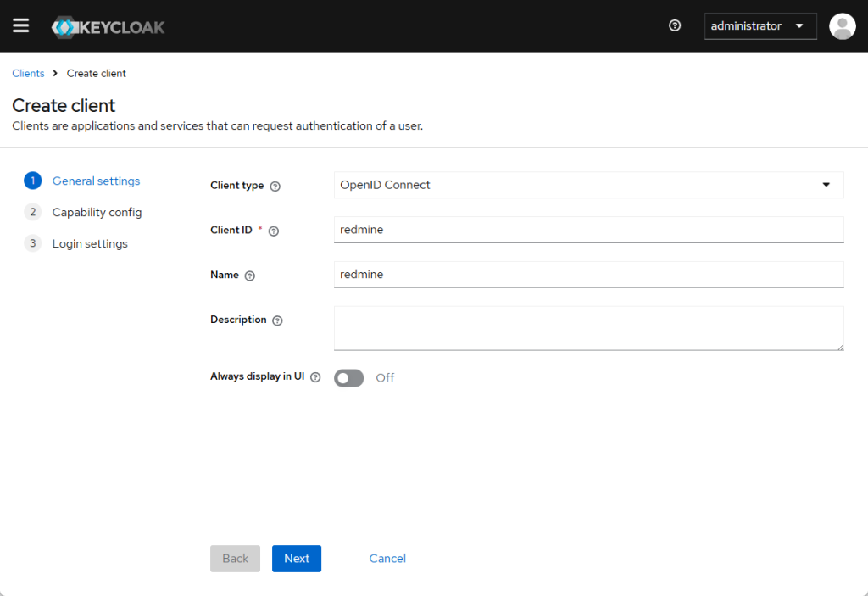Viewport: 868px width, 596px height.
Task: Click the Back button
Action: coord(235,559)
